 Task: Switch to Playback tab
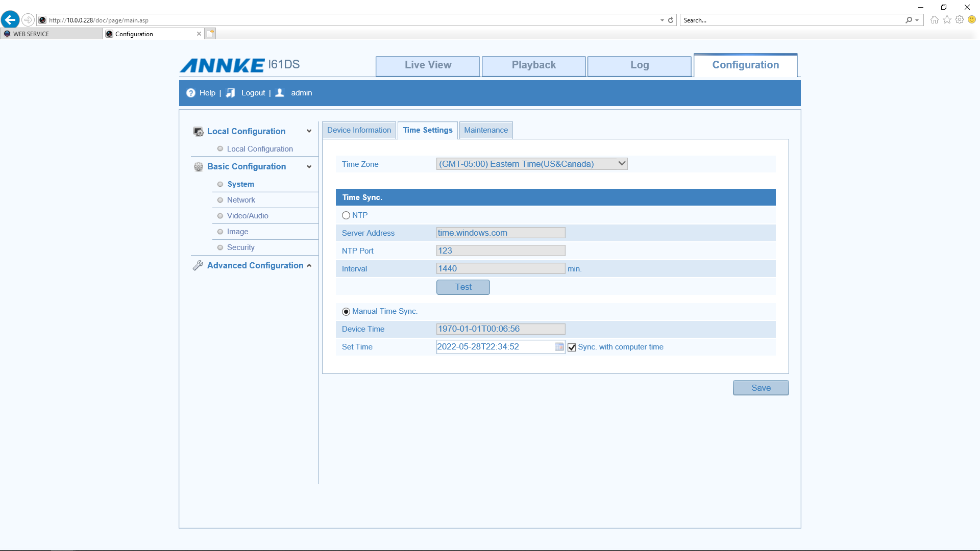coord(534,66)
